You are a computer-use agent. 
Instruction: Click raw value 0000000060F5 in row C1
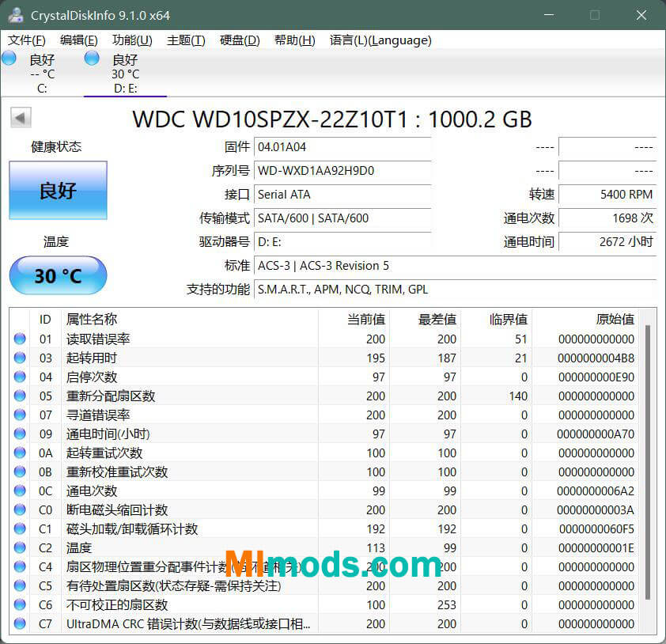pos(596,528)
